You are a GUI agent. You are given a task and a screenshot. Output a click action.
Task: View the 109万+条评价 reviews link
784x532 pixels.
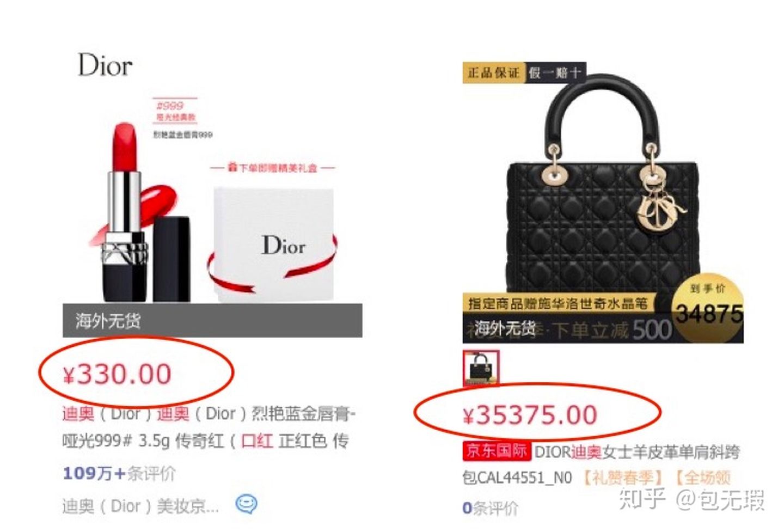click(119, 473)
